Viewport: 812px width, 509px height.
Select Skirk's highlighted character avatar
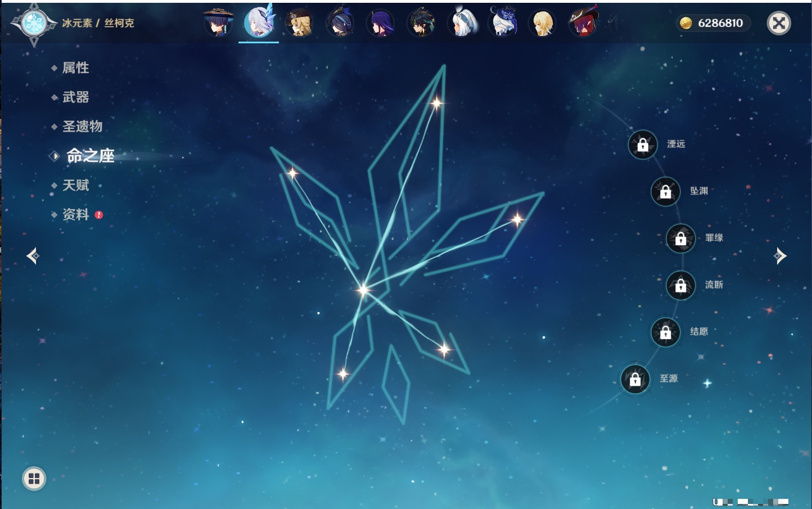259,22
